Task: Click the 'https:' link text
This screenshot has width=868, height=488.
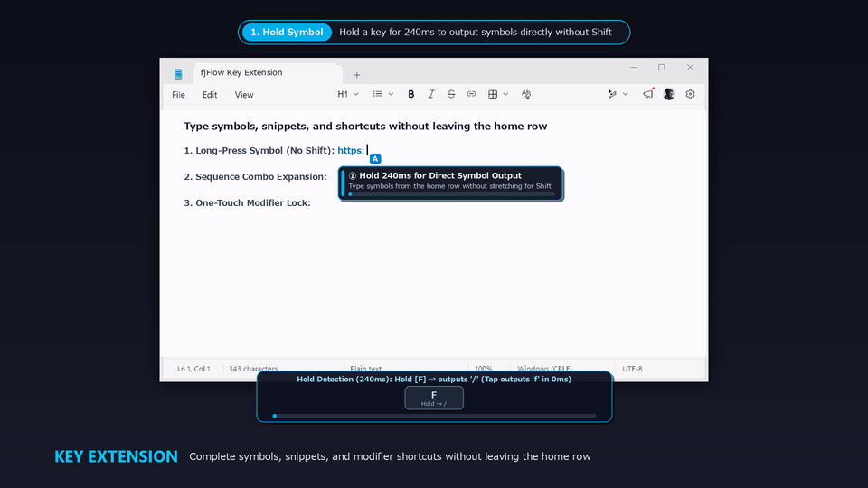Action: tap(351, 151)
